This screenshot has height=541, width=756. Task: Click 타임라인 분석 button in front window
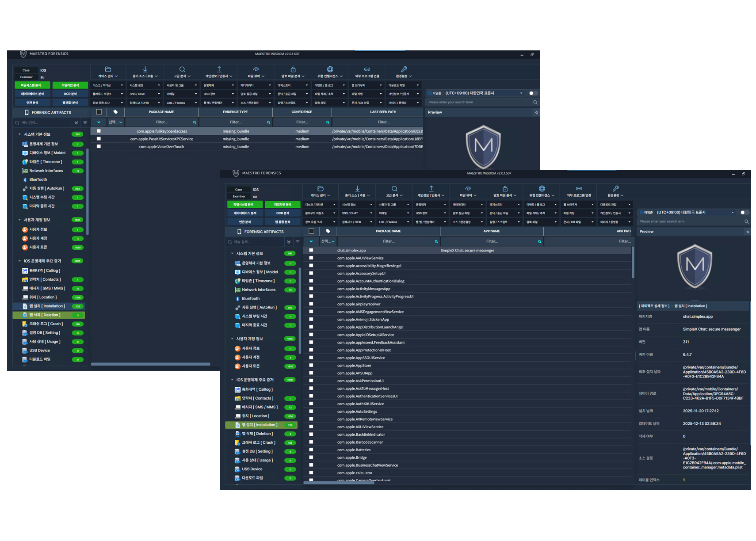(x=283, y=205)
